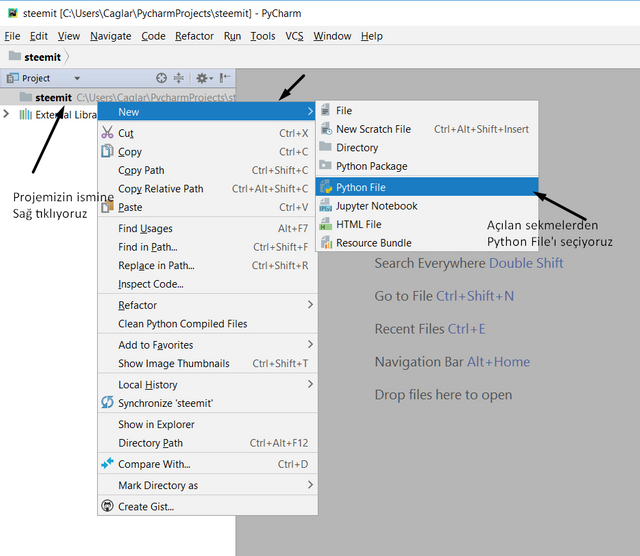Click the Paste clipboard icon
The width and height of the screenshot is (640, 556).
[107, 207]
